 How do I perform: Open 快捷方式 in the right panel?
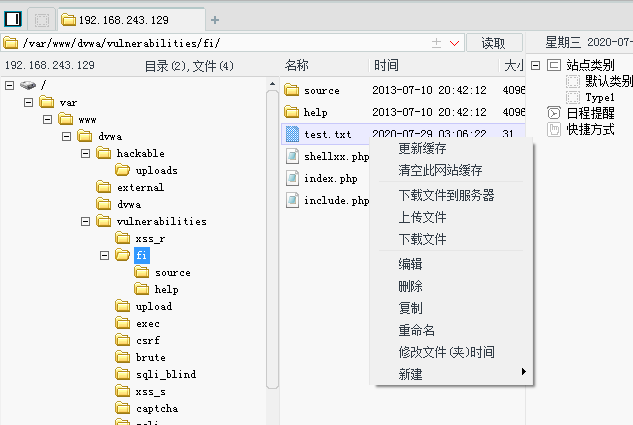590,130
